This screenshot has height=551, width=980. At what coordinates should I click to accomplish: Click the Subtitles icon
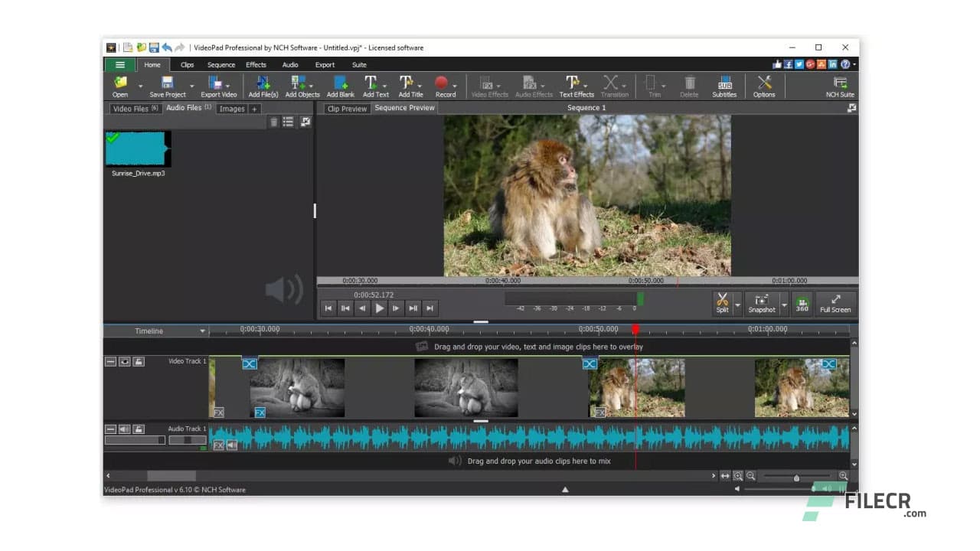pyautogui.click(x=724, y=84)
